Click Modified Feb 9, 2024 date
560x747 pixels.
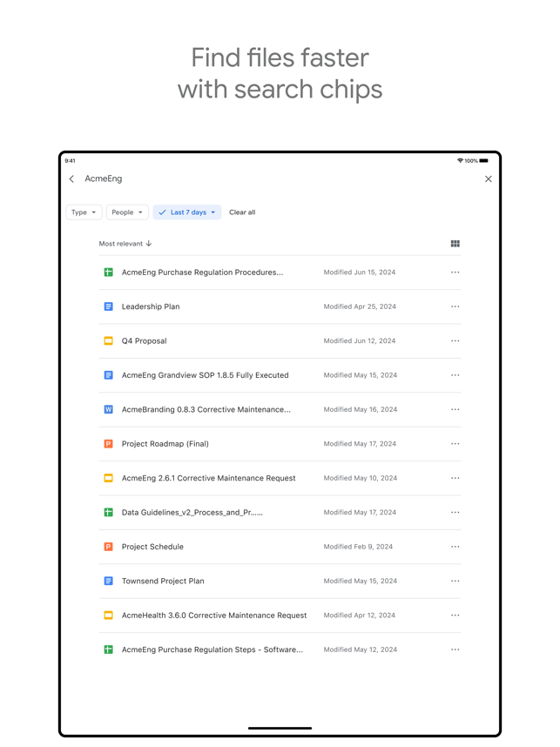click(x=359, y=547)
